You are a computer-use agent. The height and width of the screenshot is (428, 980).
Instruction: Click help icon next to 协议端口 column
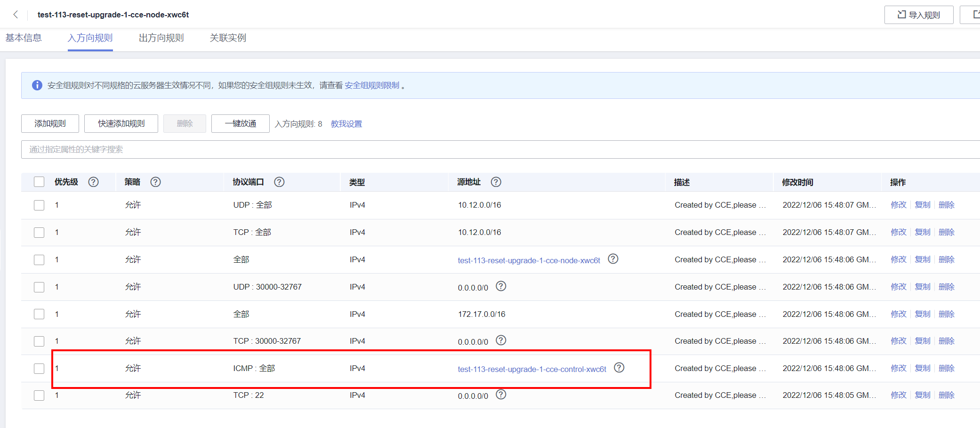tap(279, 182)
